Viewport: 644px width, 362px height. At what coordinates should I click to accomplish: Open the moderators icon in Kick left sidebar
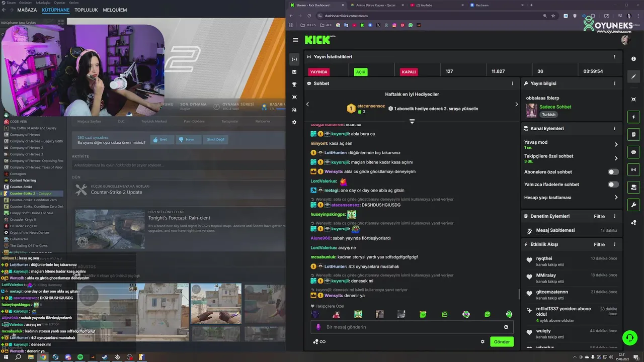[294, 110]
